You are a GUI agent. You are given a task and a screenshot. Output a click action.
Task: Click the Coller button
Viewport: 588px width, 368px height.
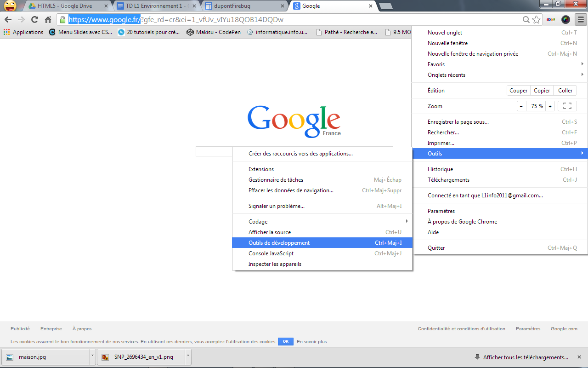565,91
